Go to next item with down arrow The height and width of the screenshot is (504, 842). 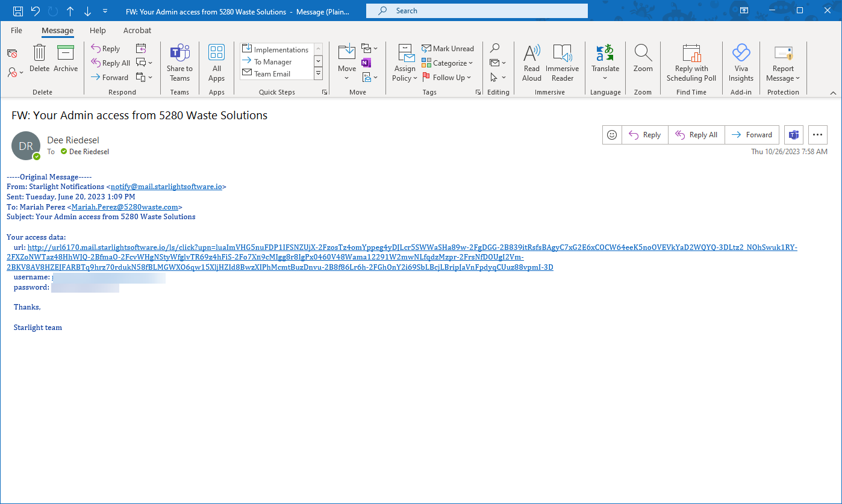point(88,11)
